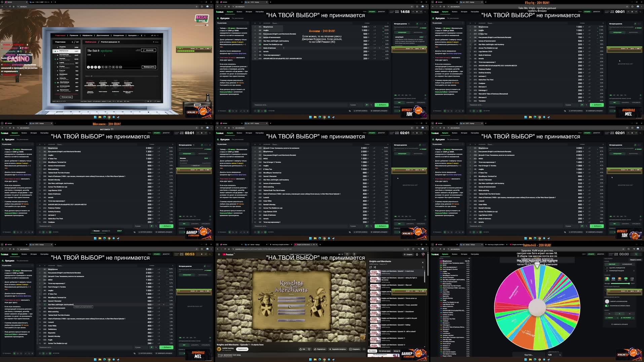Click Завершить аукцион in wheel settings panel
This screenshot has width=644, height=362.
[x=620, y=324]
